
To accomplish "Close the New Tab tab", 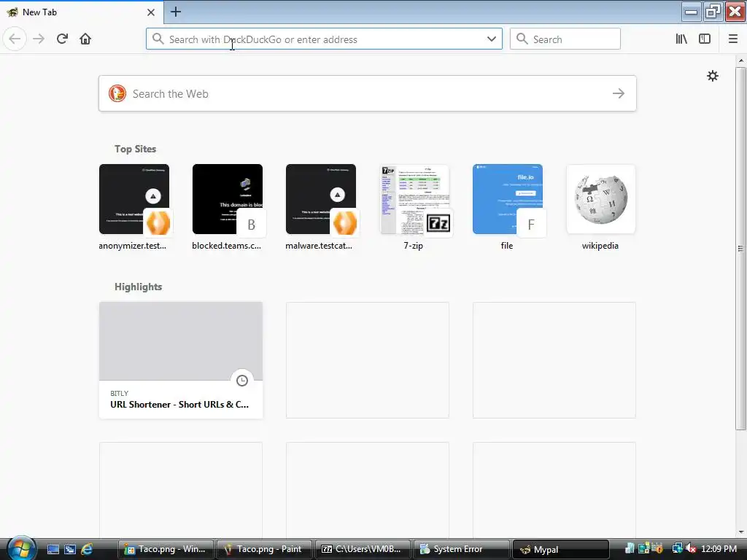I will (x=151, y=12).
